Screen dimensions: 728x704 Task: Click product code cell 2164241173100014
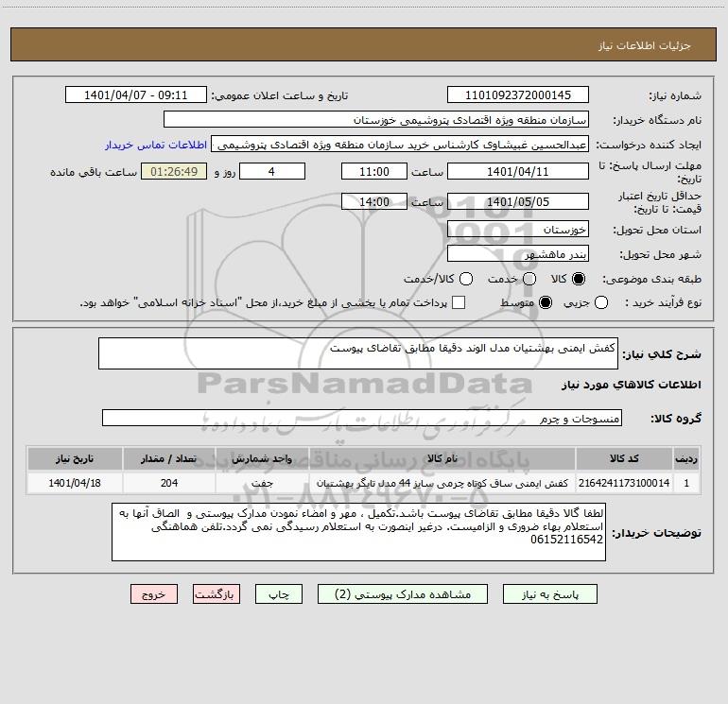[624, 483]
